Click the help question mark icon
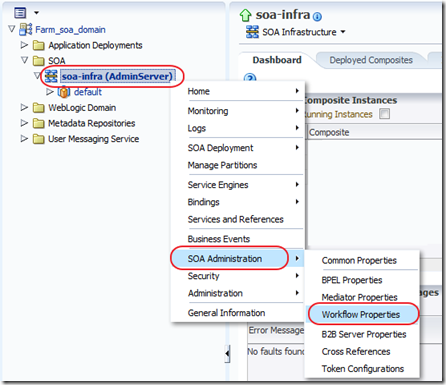The width and height of the screenshot is (446, 385). (250, 78)
